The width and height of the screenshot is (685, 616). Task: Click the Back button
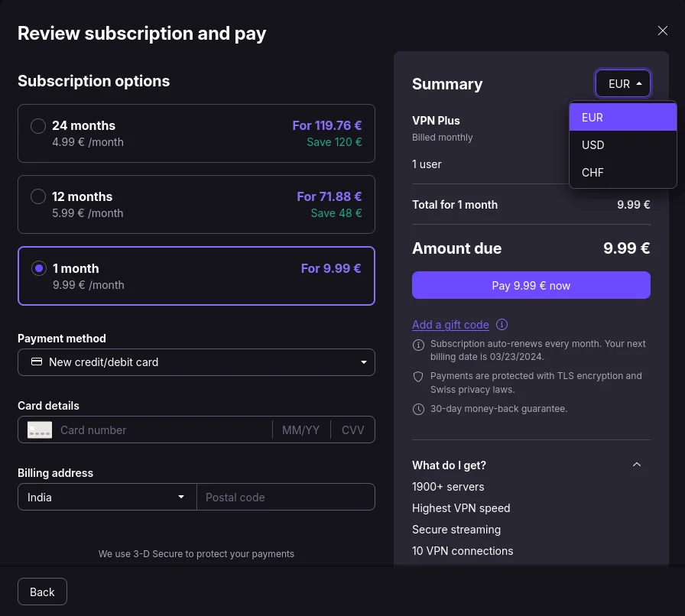(x=42, y=592)
